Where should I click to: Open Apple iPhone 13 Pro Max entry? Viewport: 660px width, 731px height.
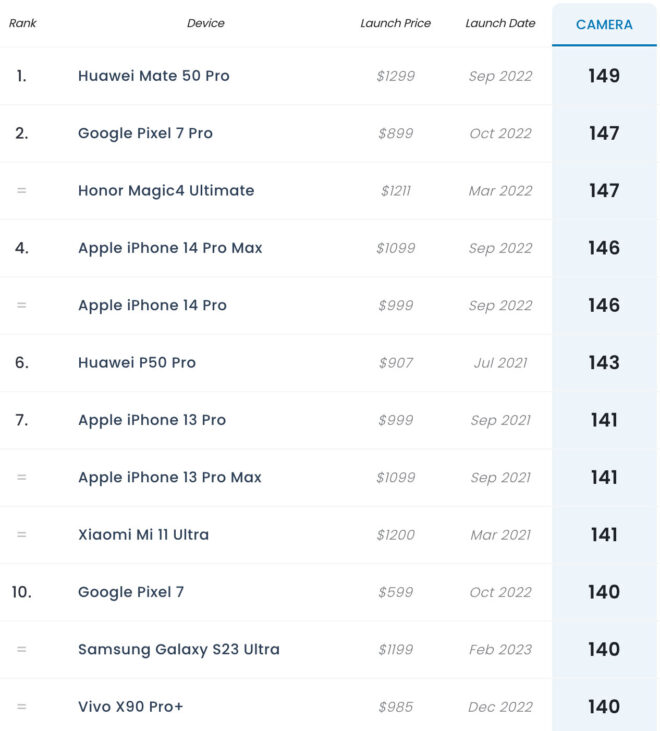[170, 477]
